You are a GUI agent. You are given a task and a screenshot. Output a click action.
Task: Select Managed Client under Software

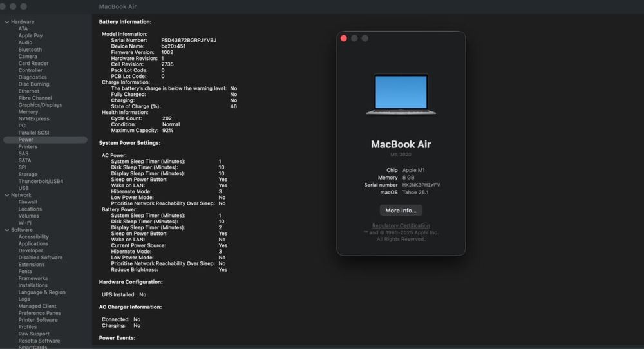[x=37, y=307]
